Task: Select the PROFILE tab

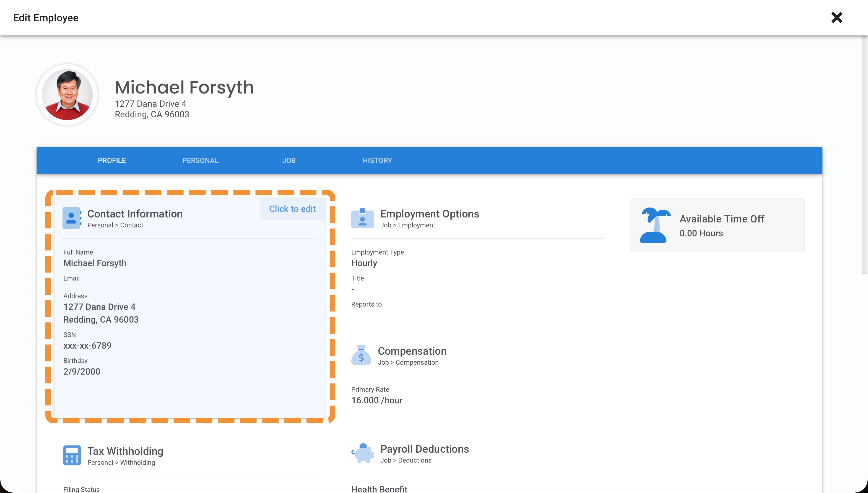Action: pyautogui.click(x=112, y=160)
